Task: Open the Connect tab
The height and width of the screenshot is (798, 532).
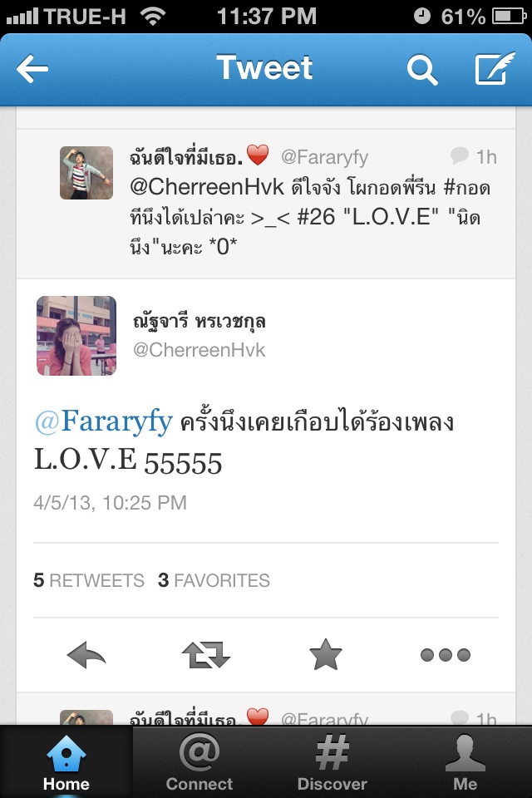Action: click(199, 761)
